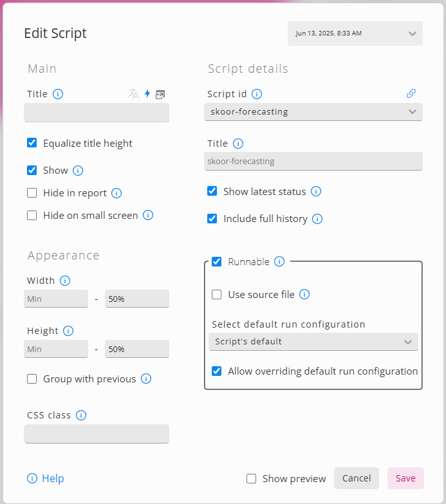This screenshot has width=446, height=504.
Task: Click the lightning bolt icon beside Title
Action: click(147, 94)
